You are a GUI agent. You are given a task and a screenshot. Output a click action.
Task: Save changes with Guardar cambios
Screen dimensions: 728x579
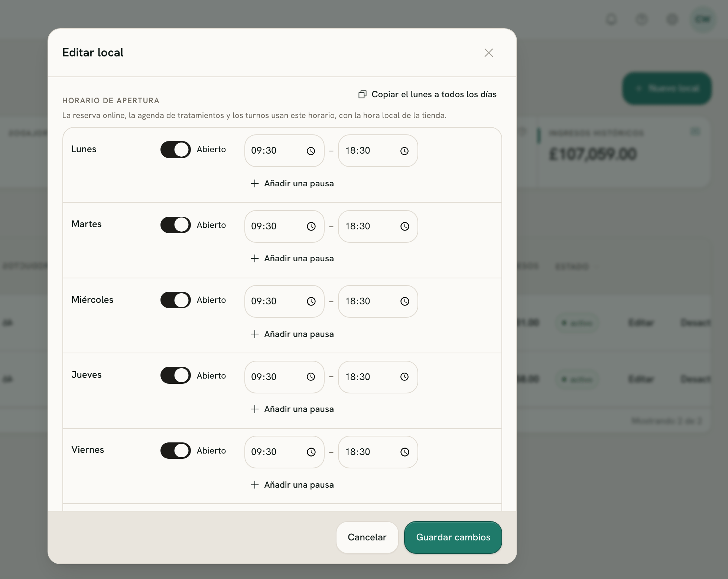click(453, 537)
